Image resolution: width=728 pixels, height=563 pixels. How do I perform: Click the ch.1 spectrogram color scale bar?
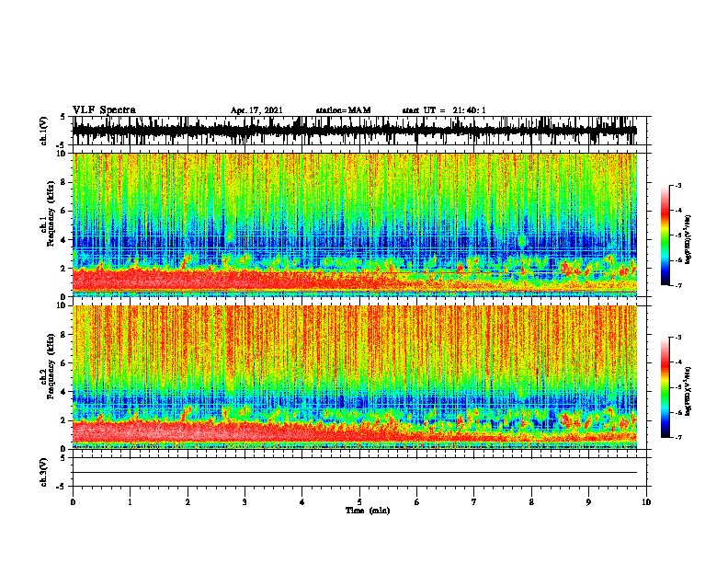665,236
